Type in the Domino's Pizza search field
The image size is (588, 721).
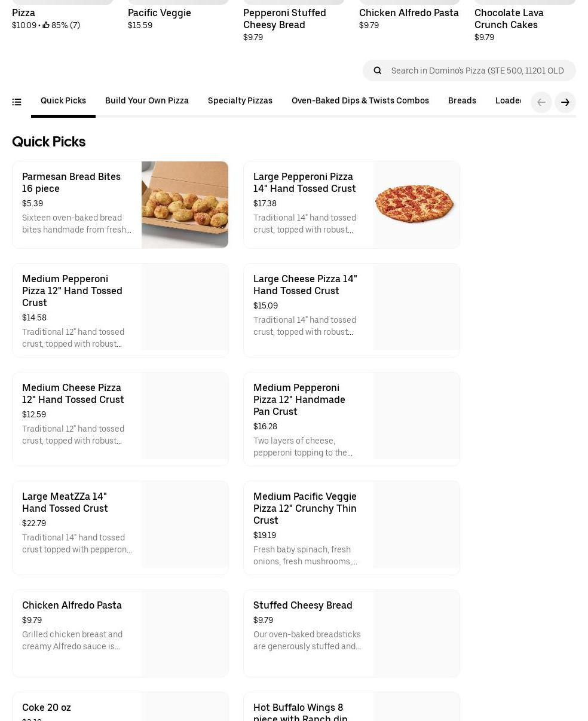tap(477, 71)
